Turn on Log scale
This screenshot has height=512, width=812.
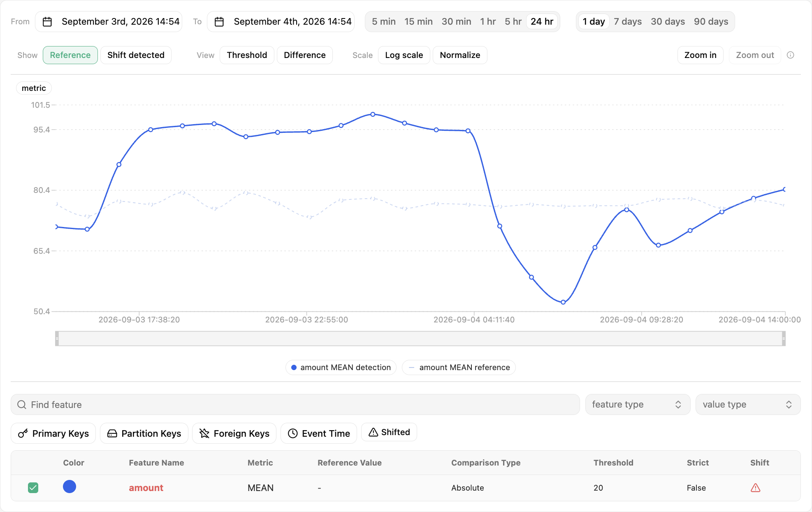(404, 55)
